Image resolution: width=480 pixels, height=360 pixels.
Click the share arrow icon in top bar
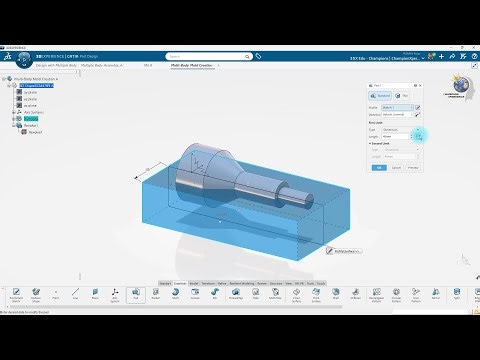click(452, 56)
